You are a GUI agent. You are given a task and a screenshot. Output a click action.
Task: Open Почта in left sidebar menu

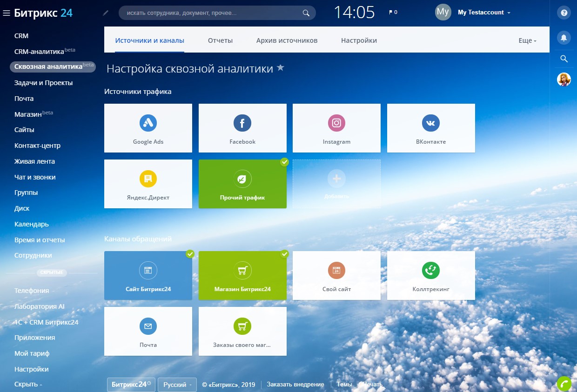24,99
